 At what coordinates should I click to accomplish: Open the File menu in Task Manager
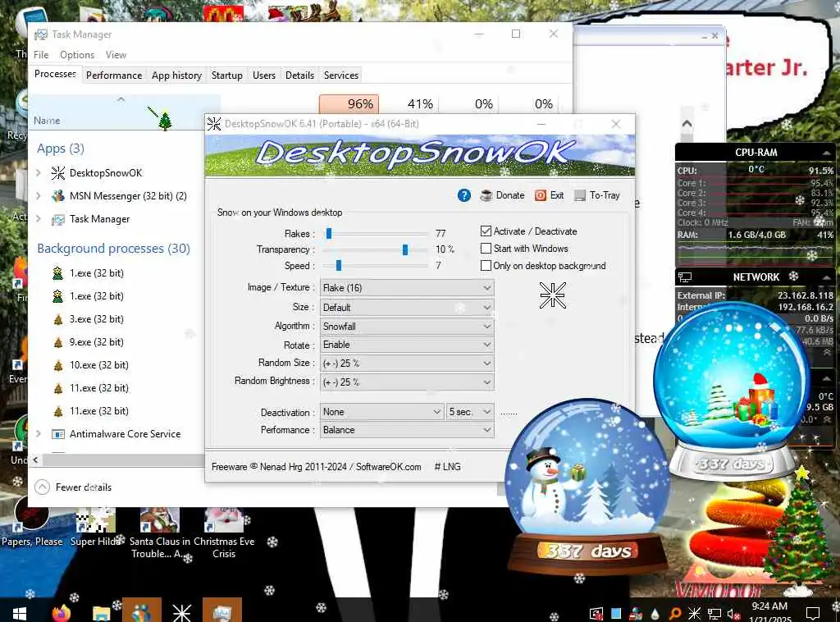[x=41, y=55]
